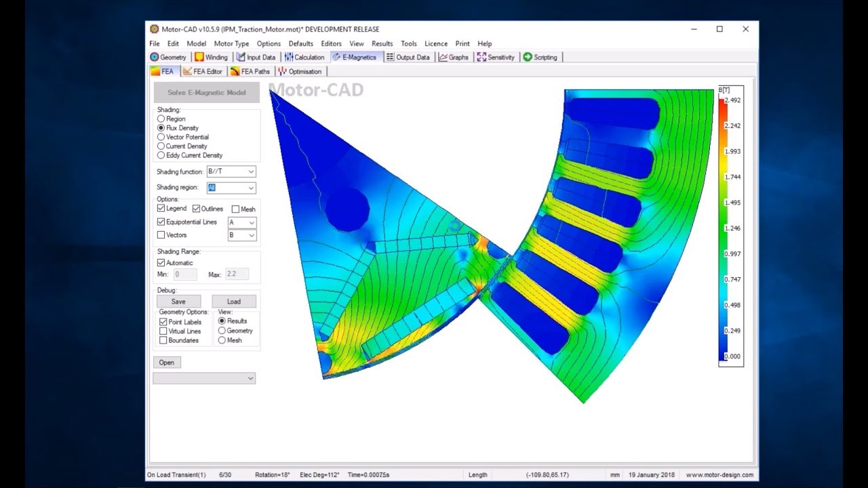Open the Model menu
Image resolution: width=868 pixels, height=488 pixels.
196,43
